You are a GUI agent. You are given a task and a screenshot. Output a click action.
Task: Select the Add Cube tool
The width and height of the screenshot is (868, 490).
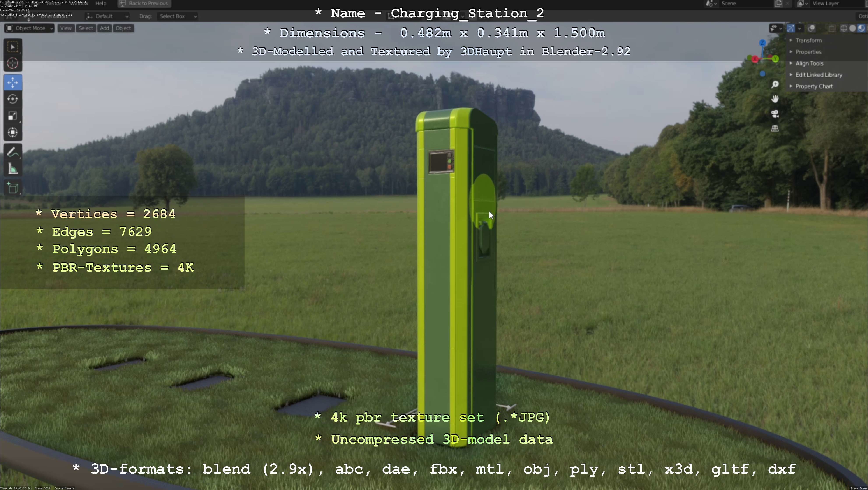pyautogui.click(x=13, y=188)
